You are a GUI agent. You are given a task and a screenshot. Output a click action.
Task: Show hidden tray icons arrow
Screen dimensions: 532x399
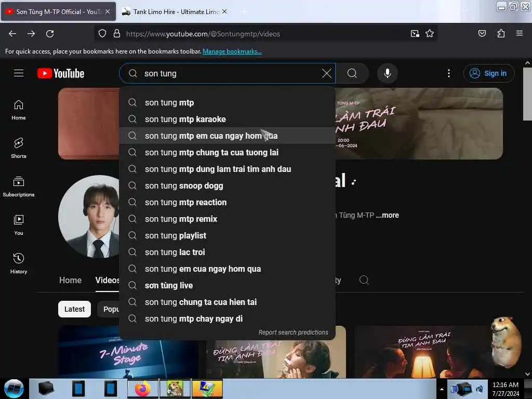click(442, 389)
